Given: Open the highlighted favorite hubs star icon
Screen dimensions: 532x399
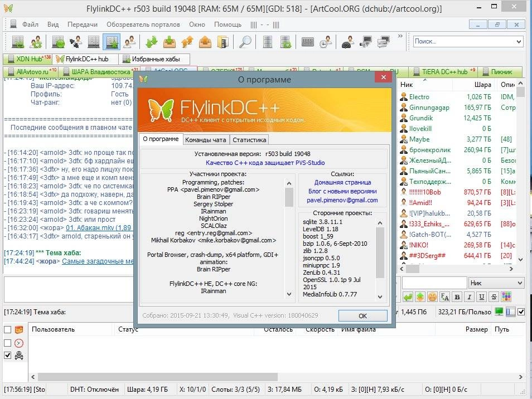Looking at the screenshot, I should pos(112,42).
